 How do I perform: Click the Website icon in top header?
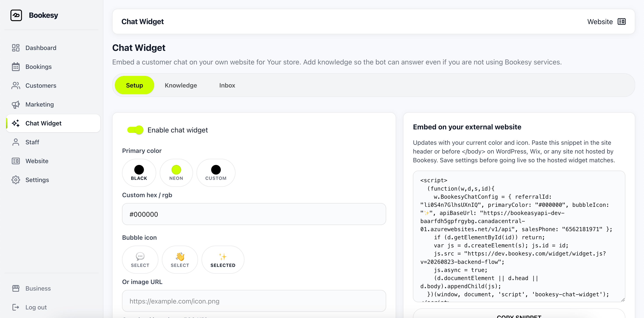tap(621, 21)
